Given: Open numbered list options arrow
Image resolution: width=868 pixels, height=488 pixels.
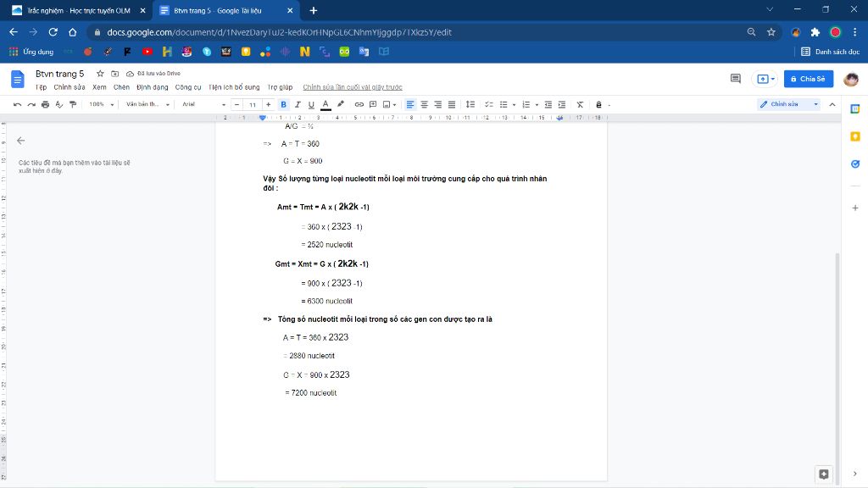Looking at the screenshot, I should click(537, 104).
